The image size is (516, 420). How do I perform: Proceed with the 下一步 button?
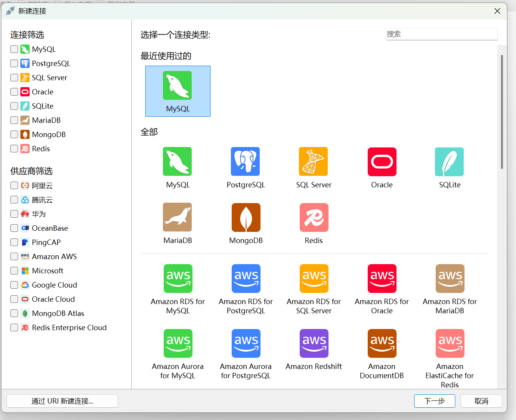(x=435, y=401)
